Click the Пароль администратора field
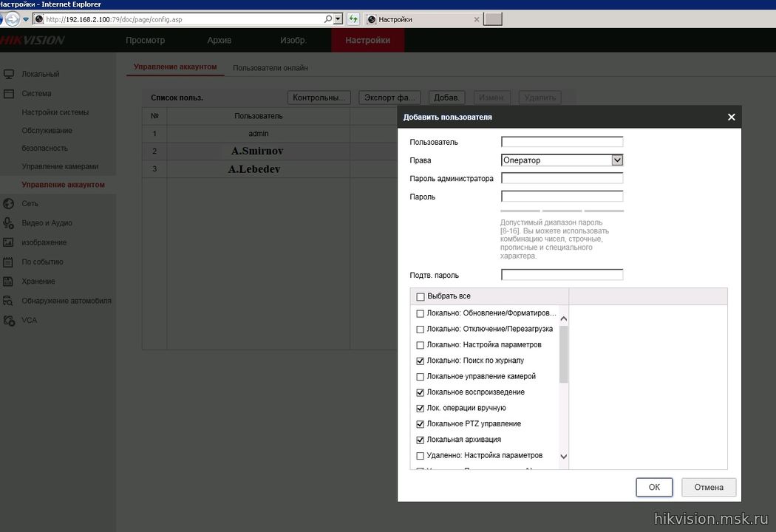Screen dimensions: 776x532 tap(562, 178)
